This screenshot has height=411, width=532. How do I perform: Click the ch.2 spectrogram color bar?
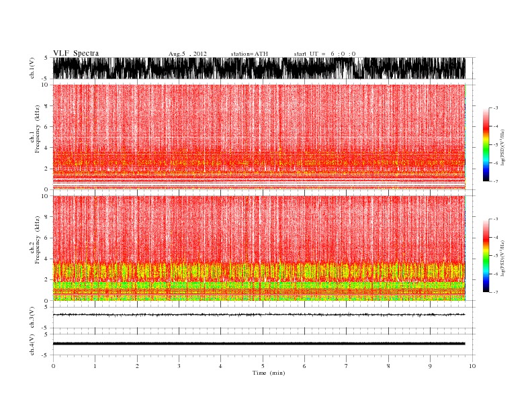(486, 256)
